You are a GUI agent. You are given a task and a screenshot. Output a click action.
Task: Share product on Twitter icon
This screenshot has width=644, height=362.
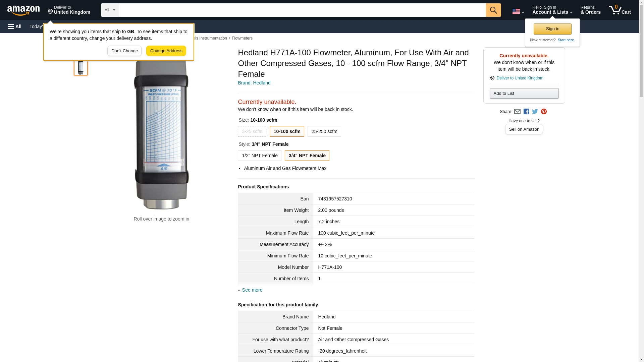pos(535,112)
